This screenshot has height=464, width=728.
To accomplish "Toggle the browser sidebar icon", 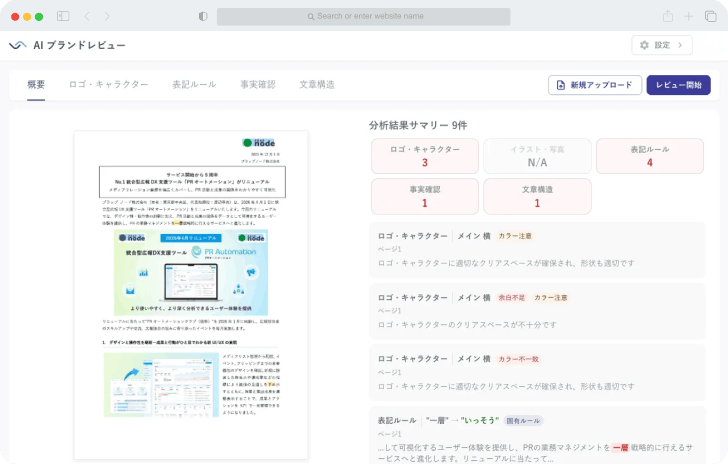I will point(63,16).
